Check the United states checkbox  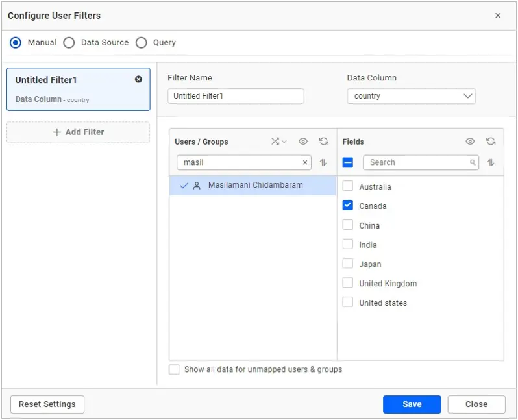pyautogui.click(x=347, y=302)
